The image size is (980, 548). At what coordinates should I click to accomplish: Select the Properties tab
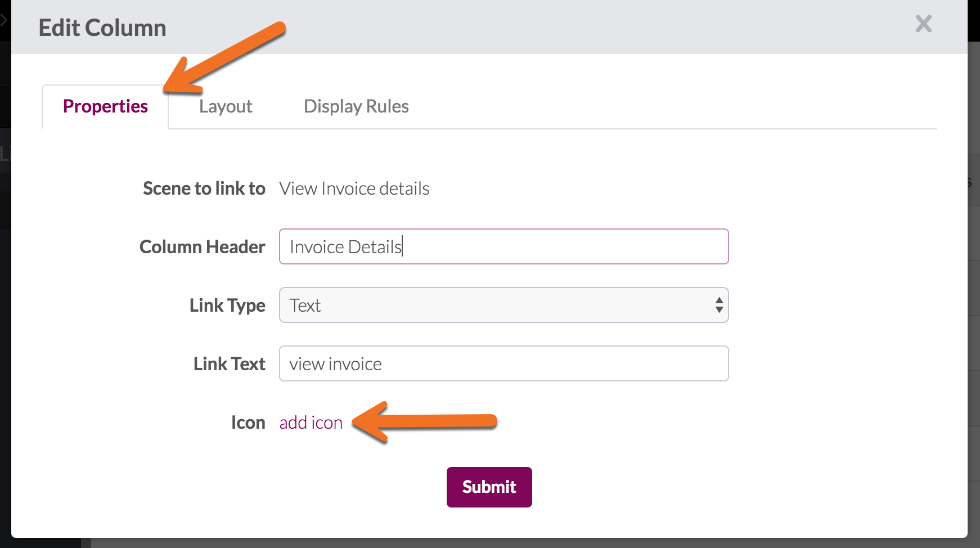pos(105,106)
